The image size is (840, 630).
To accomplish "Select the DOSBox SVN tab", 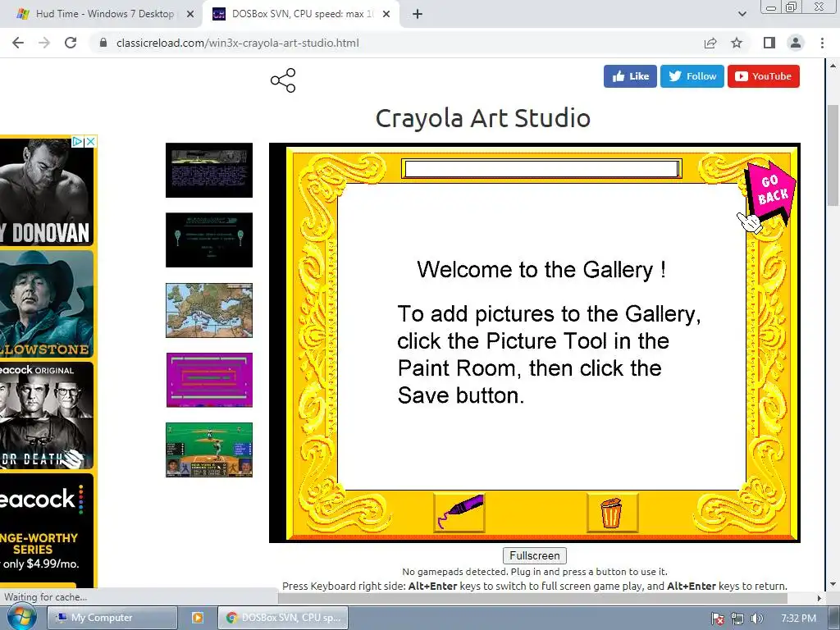I will [x=300, y=14].
